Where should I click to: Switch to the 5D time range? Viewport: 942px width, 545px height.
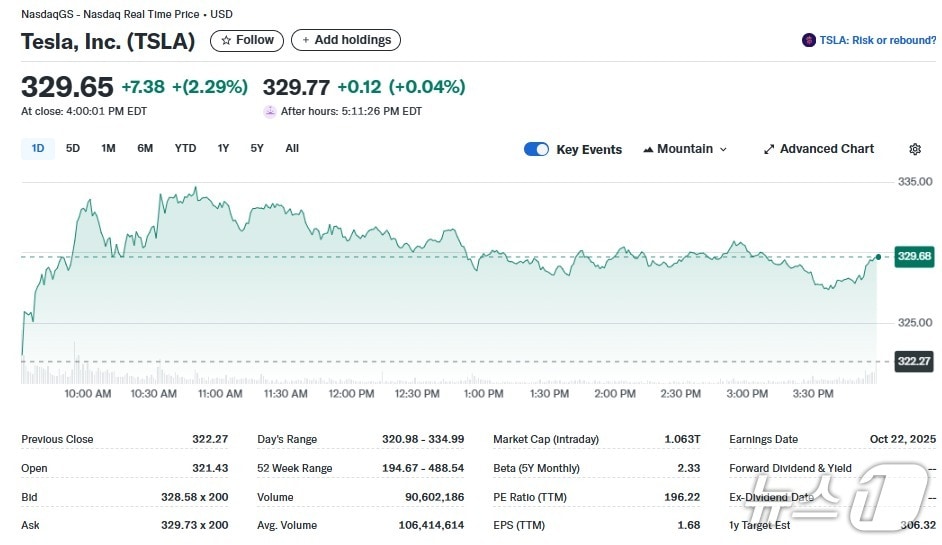point(73,149)
